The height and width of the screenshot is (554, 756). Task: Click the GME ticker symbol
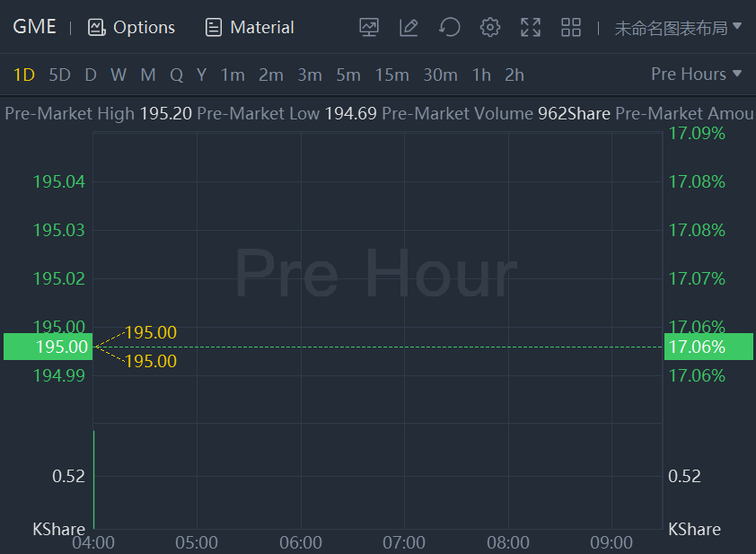[x=34, y=27]
